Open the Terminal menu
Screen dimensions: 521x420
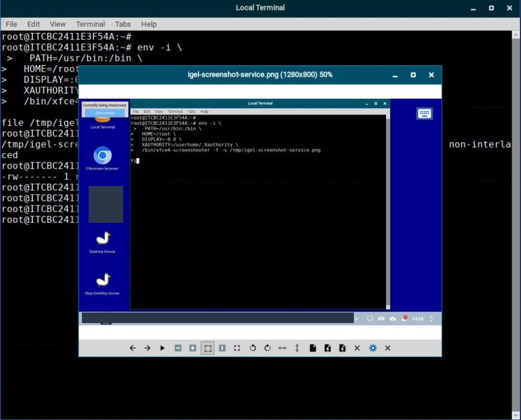coord(90,24)
